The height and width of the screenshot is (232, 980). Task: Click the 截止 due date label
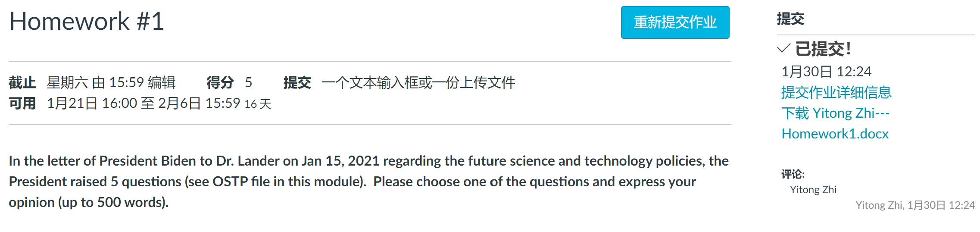coord(22,82)
